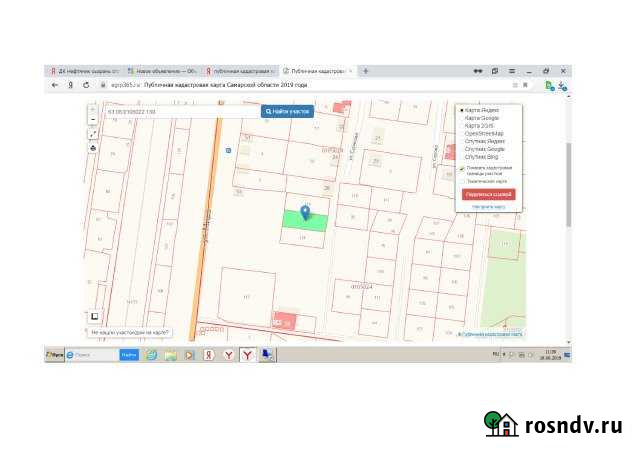Open Yandex browser from the Windows taskbar

pos(229,354)
